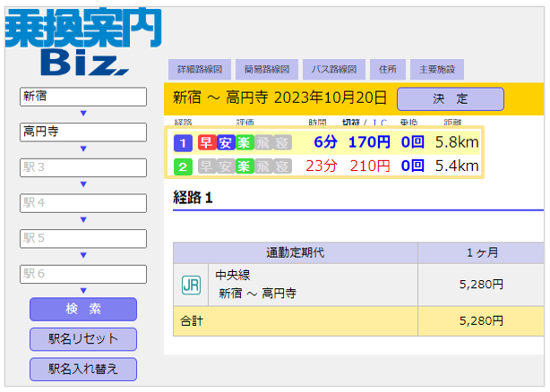Switch to the バス路線図 tab
Image resolution: width=550 pixels, height=392 pixels.
(333, 70)
